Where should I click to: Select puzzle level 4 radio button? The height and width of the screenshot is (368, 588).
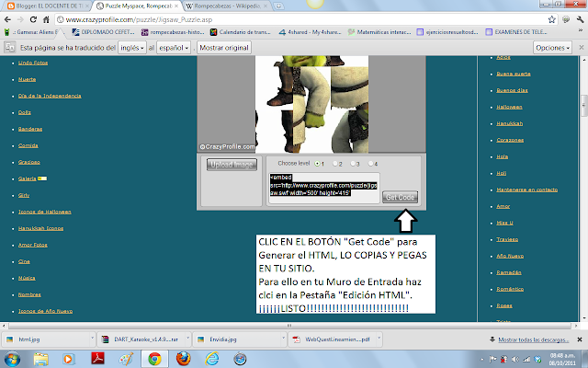coord(370,164)
